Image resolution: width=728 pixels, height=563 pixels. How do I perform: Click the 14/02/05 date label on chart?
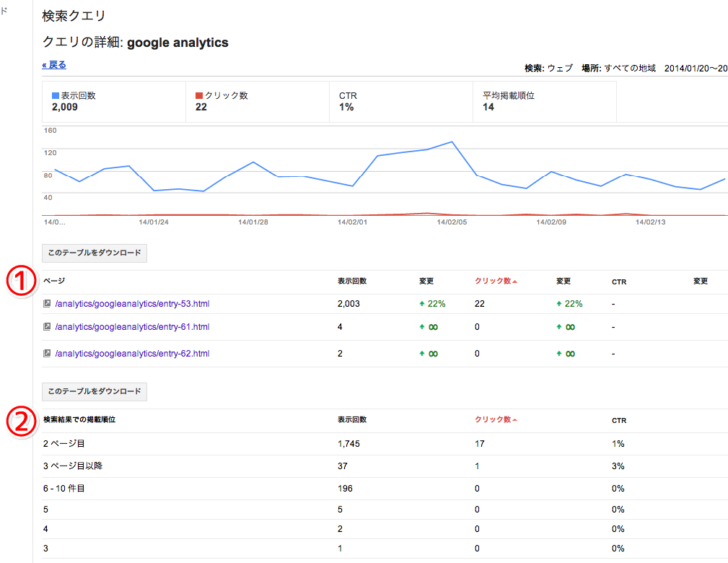pos(452,222)
